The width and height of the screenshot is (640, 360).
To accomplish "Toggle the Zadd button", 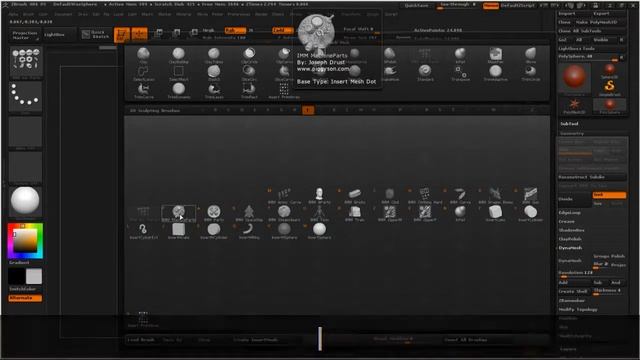I will point(283,30).
